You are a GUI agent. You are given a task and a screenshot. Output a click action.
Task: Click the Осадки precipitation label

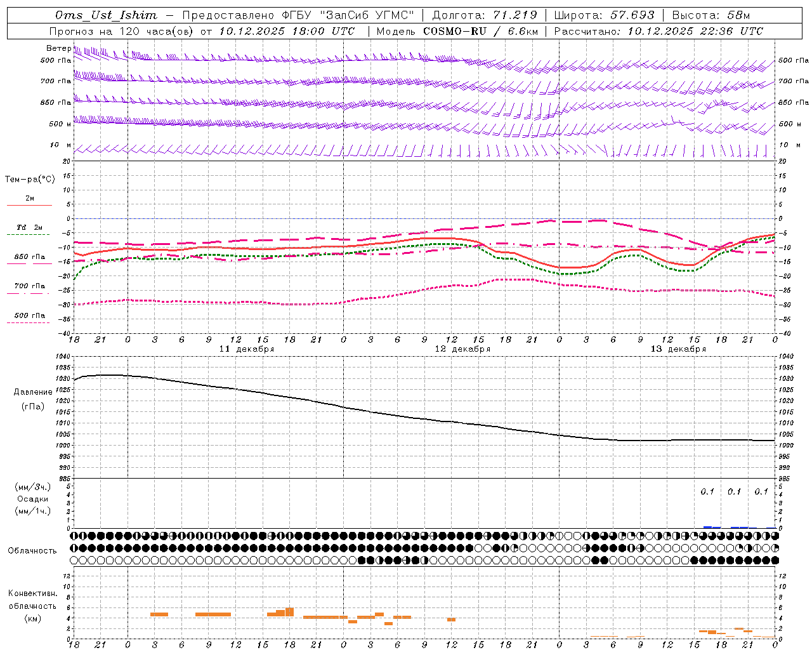point(33,499)
